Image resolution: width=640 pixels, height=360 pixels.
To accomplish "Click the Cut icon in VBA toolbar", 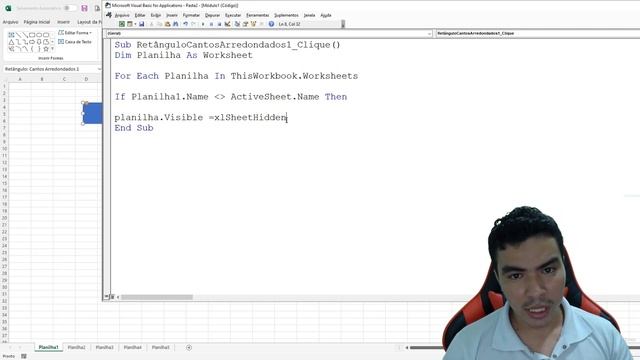I will [x=151, y=24].
